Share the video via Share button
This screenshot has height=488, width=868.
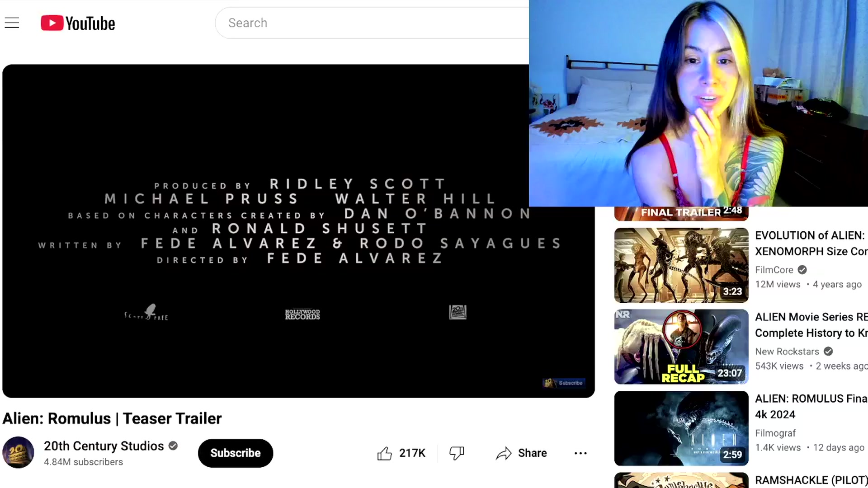[x=521, y=453]
